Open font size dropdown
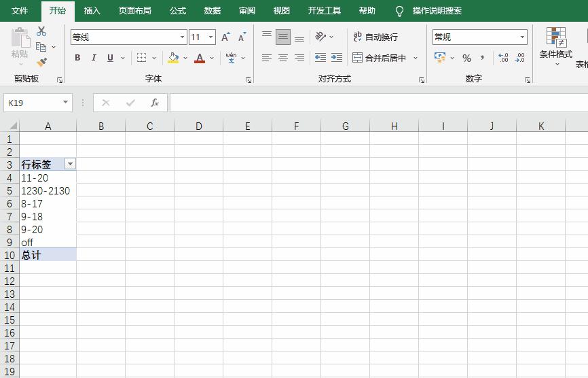Viewport: 588px width, 378px height. coord(210,37)
